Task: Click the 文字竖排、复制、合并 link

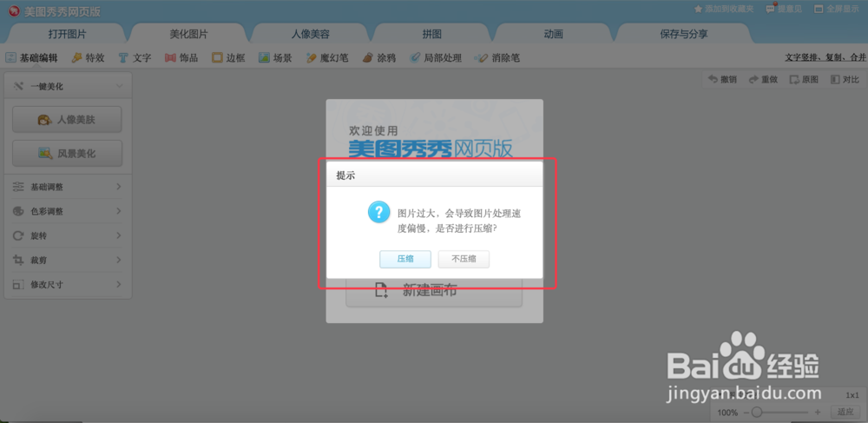Action: [x=825, y=57]
